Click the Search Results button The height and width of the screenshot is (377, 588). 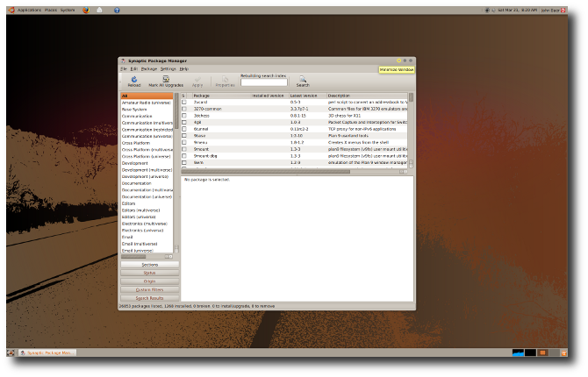pyautogui.click(x=149, y=298)
